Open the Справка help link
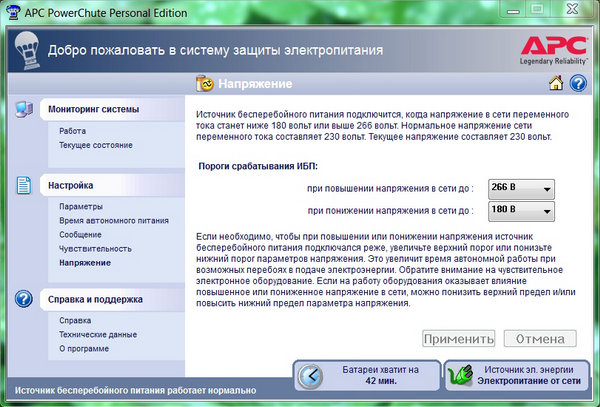The width and height of the screenshot is (600, 407). tap(75, 321)
